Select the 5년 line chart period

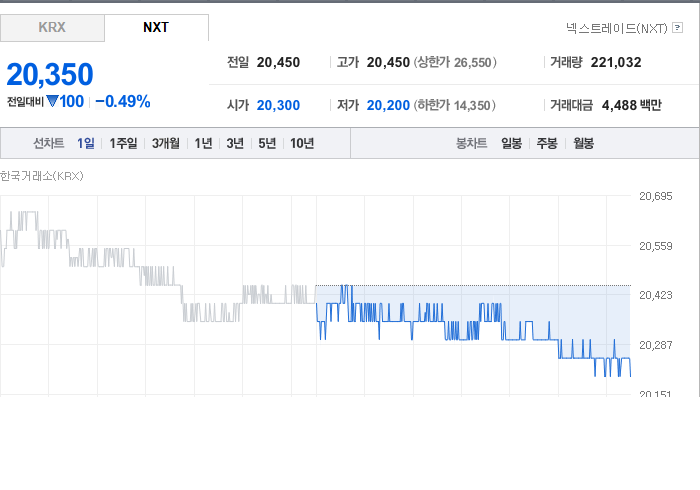[x=267, y=143]
